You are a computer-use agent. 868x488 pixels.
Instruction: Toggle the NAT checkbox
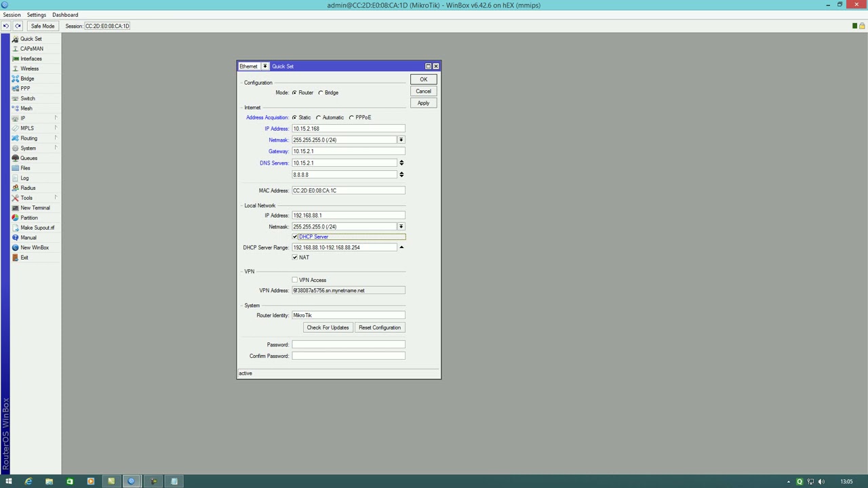tap(295, 258)
